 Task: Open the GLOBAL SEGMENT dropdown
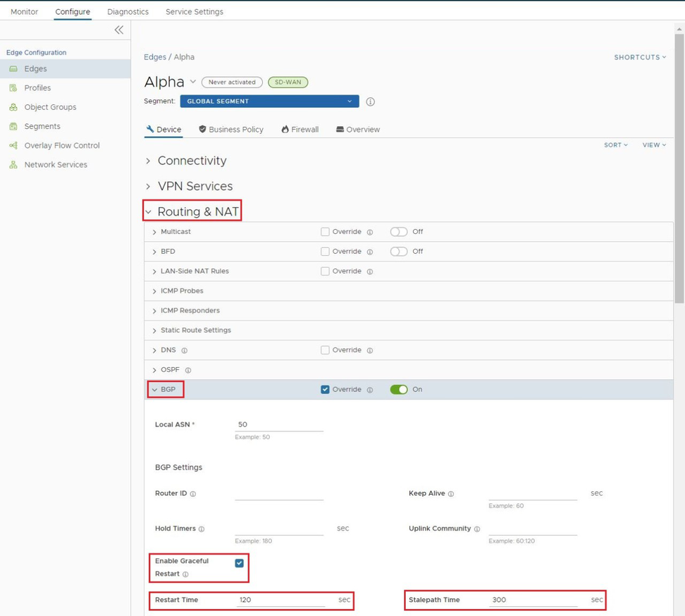point(269,101)
